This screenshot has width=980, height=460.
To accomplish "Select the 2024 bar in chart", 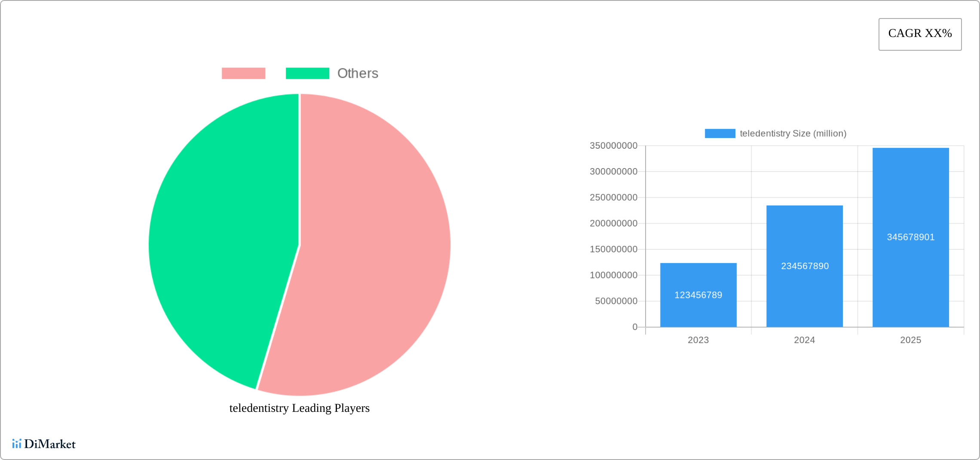I will pyautogui.click(x=805, y=266).
